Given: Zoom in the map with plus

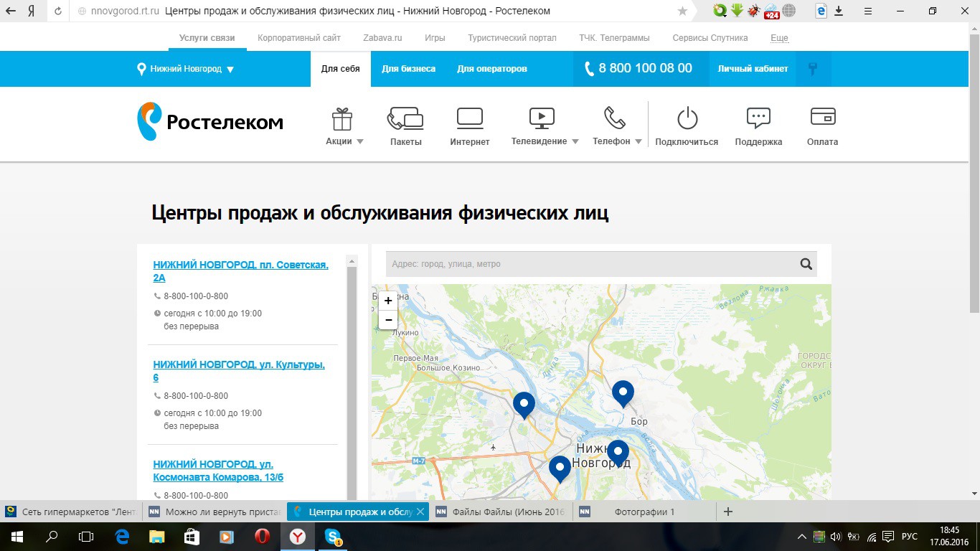Looking at the screenshot, I should pyautogui.click(x=388, y=301).
